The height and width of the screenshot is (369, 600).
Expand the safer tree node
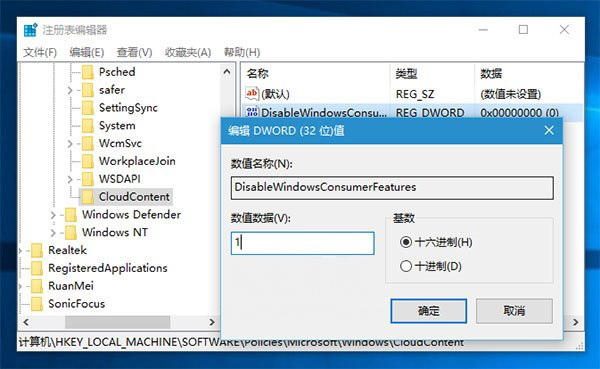(x=70, y=90)
